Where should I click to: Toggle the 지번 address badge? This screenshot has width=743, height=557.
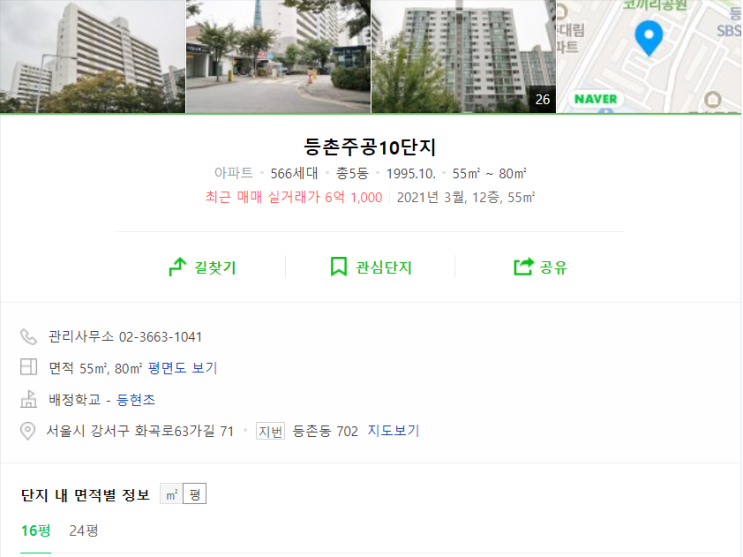coord(271,431)
